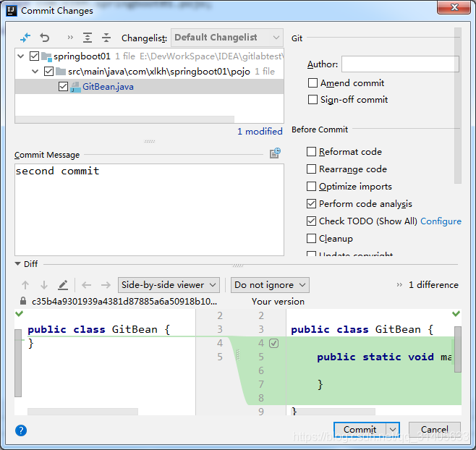Enable Cleanup before commit
The height and width of the screenshot is (450, 476).
312,238
